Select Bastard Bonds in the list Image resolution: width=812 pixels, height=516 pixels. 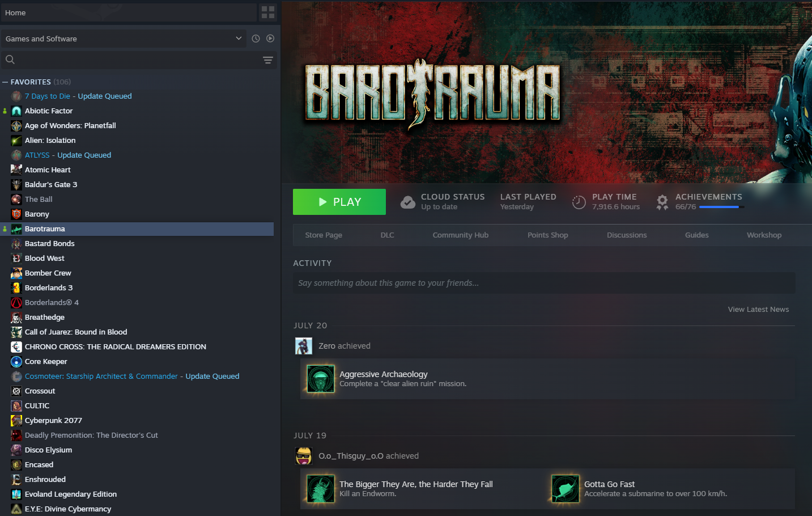click(x=50, y=244)
